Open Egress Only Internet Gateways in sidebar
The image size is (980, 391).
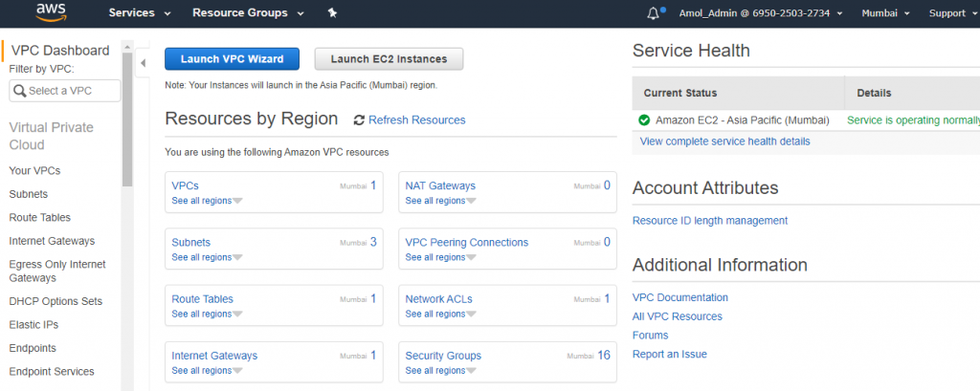click(57, 272)
